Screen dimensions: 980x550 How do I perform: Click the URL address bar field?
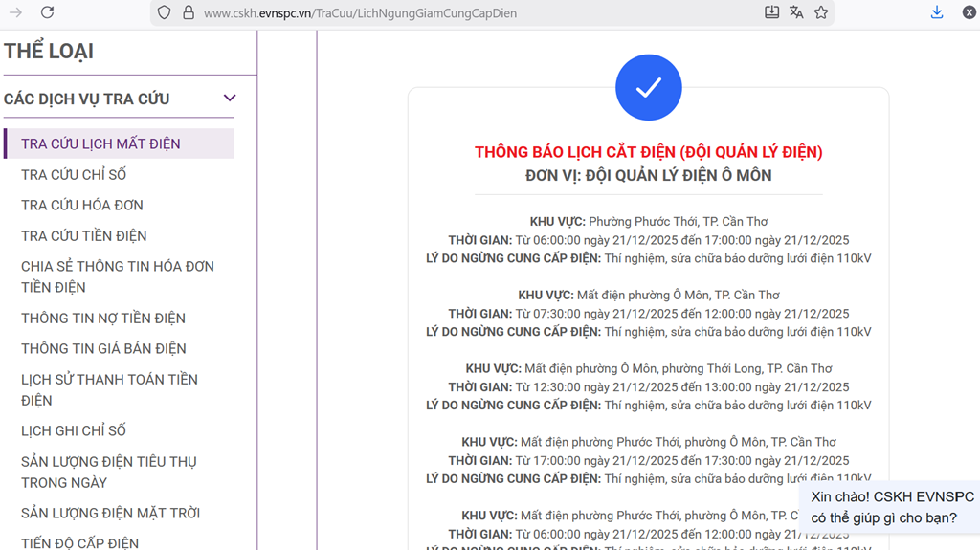(459, 13)
